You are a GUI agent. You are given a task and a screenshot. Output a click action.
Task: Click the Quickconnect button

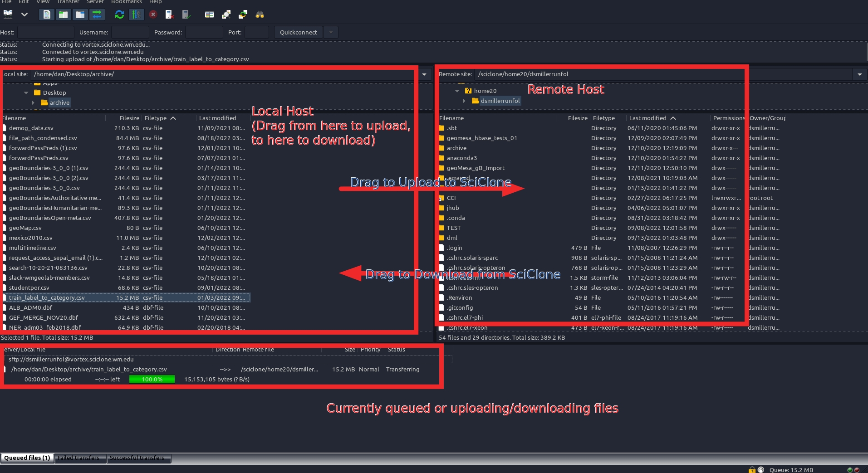click(298, 32)
